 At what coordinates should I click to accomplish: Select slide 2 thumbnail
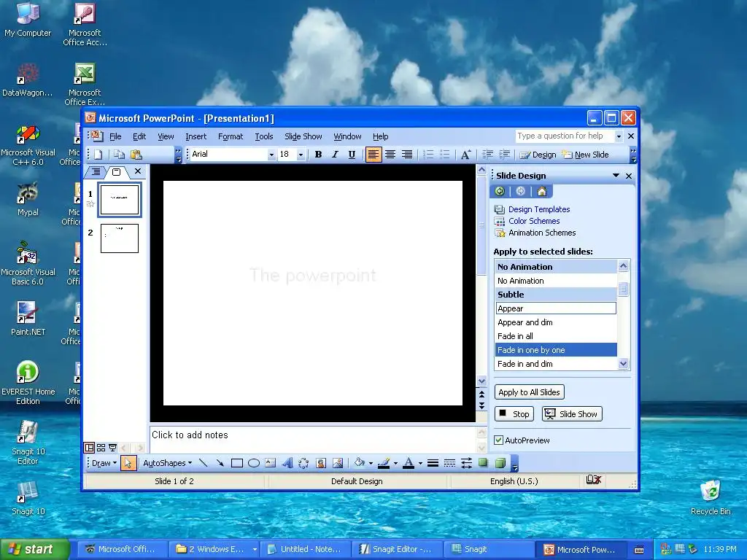120,238
